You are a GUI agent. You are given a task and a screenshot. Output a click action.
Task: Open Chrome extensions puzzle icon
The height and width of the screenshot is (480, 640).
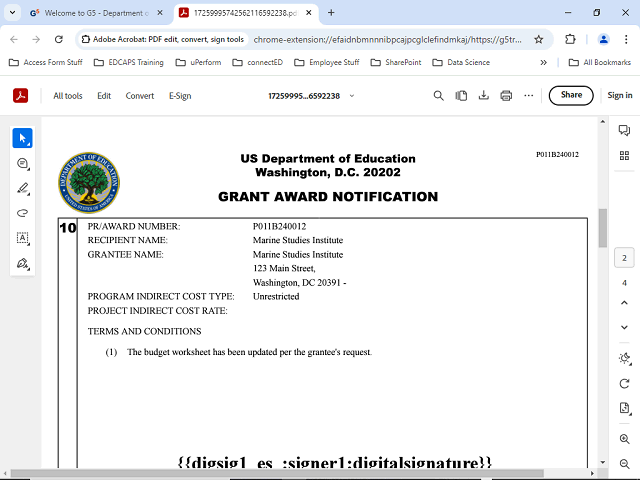click(x=570, y=40)
